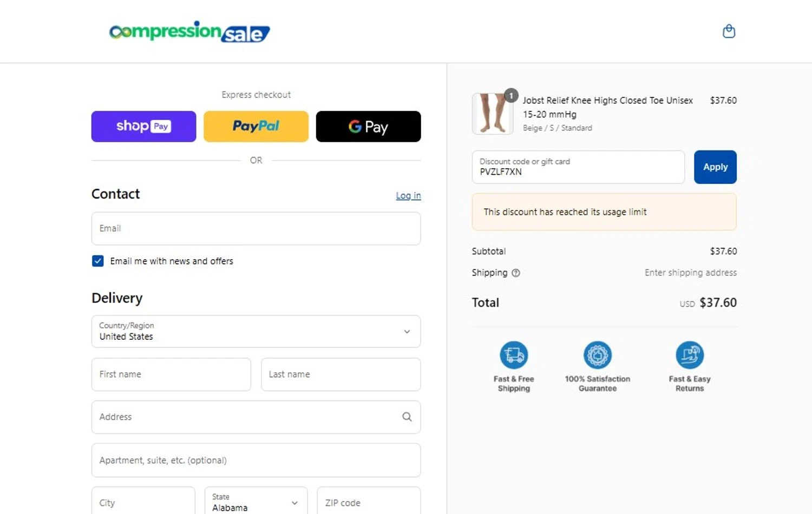Click the Enter shipping address text

(x=690, y=273)
